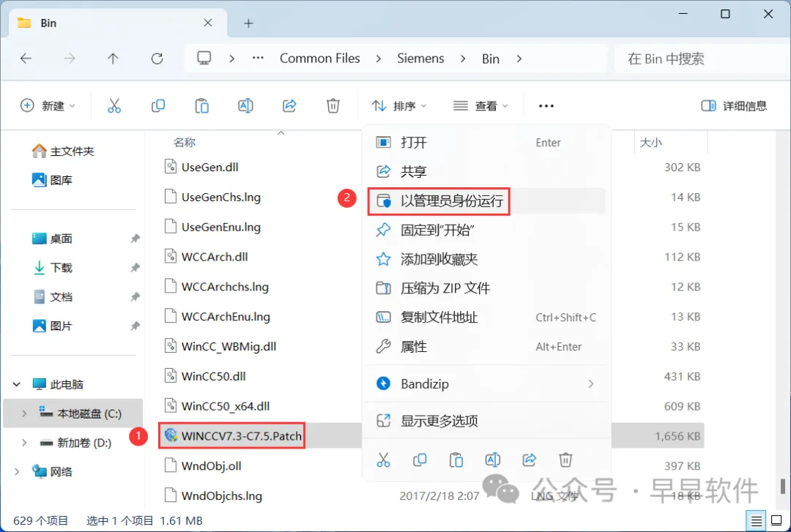Click the Rename icon in the context menu
This screenshot has height=532, width=791.
493,460
